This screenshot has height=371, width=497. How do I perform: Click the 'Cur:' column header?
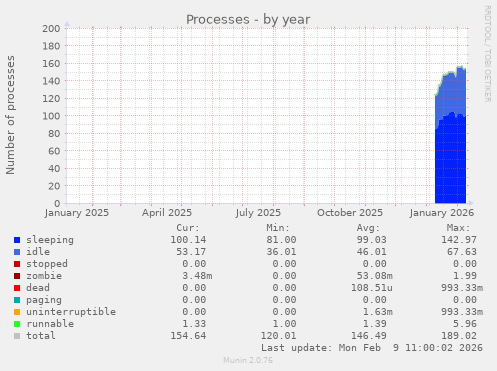[x=188, y=228]
